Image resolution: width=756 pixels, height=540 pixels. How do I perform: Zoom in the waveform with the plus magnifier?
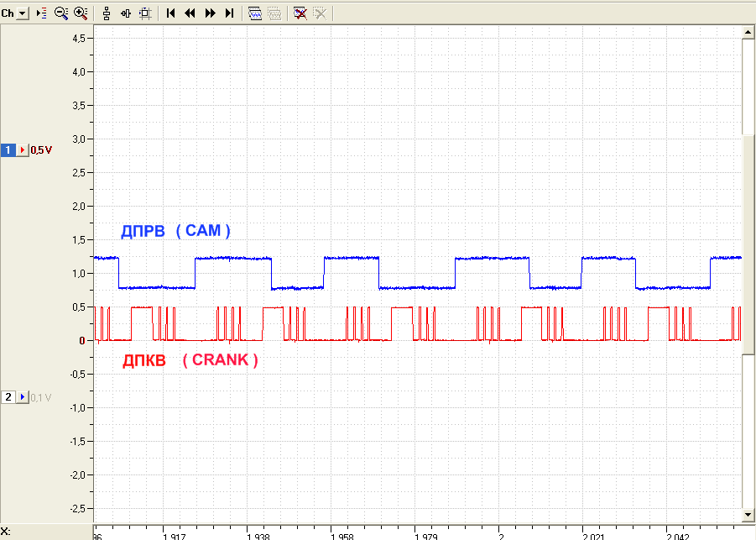point(81,13)
